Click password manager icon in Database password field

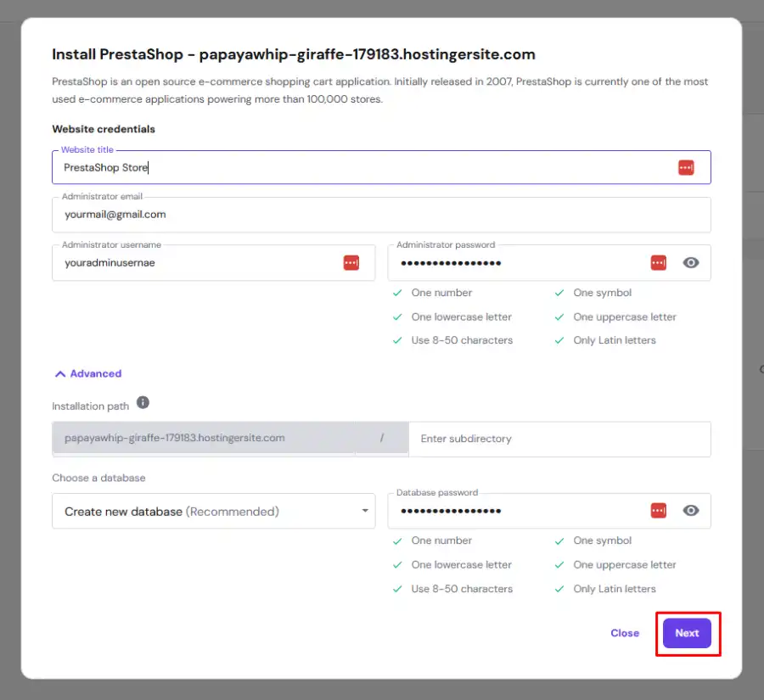click(x=658, y=511)
